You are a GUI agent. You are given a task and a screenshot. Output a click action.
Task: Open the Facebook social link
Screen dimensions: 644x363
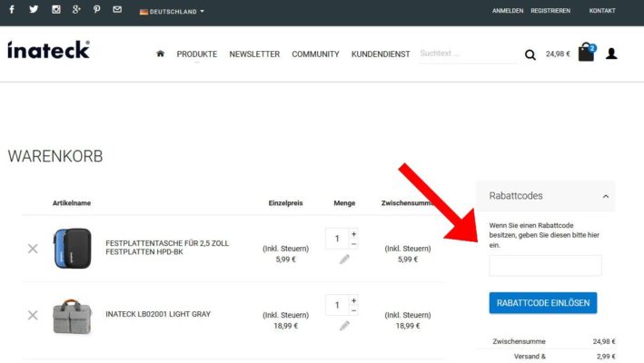point(12,9)
